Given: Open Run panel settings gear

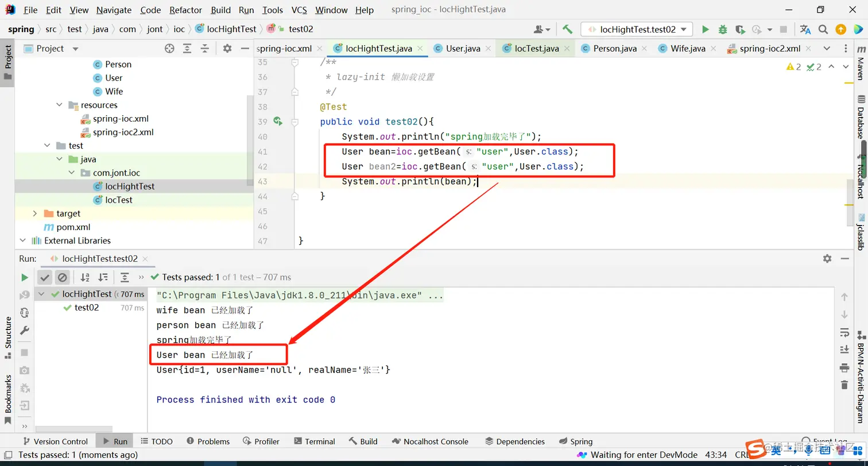Looking at the screenshot, I should (827, 259).
